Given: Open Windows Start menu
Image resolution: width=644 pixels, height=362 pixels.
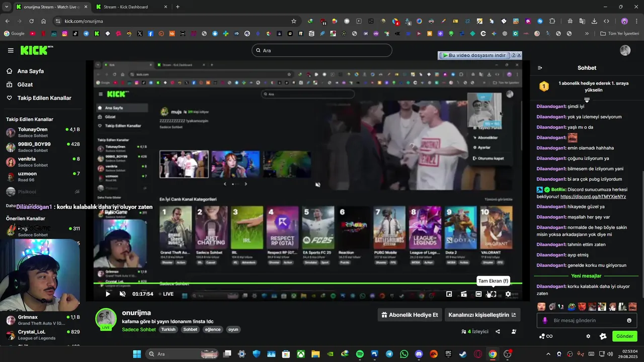Looking at the screenshot, I should 137,354.
